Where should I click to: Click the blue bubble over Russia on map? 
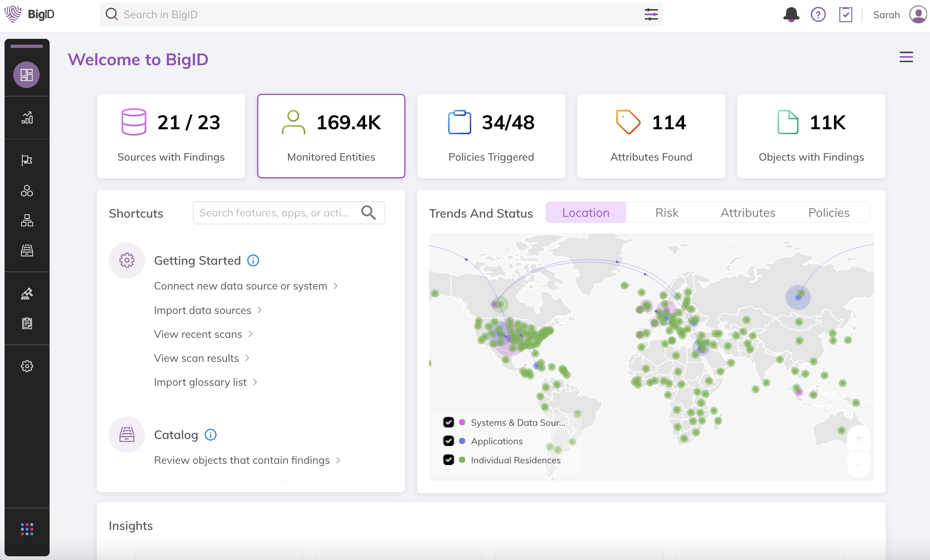[798, 297]
